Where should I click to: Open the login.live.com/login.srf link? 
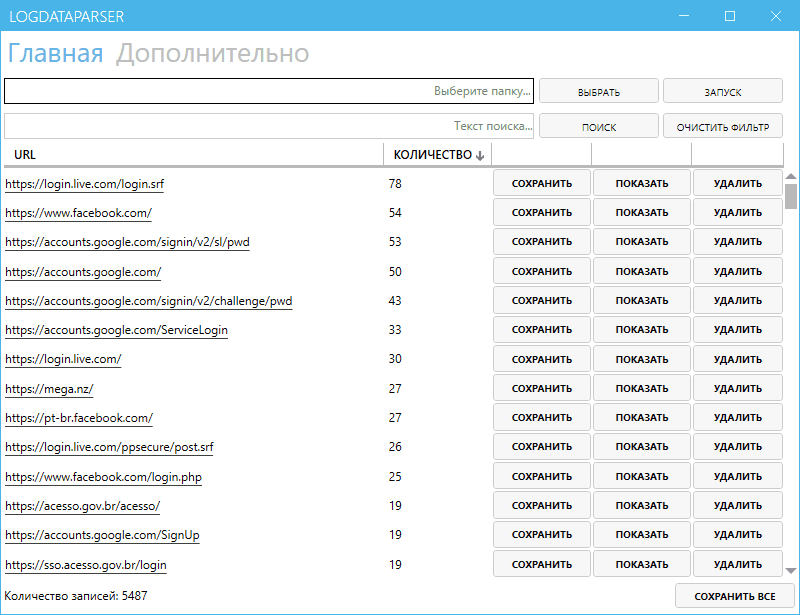coord(88,183)
